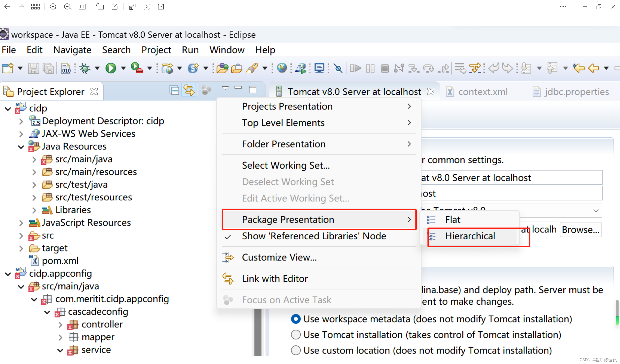Switch to the context.xml tab
Screen dimensions: 620x364
tap(477, 92)
